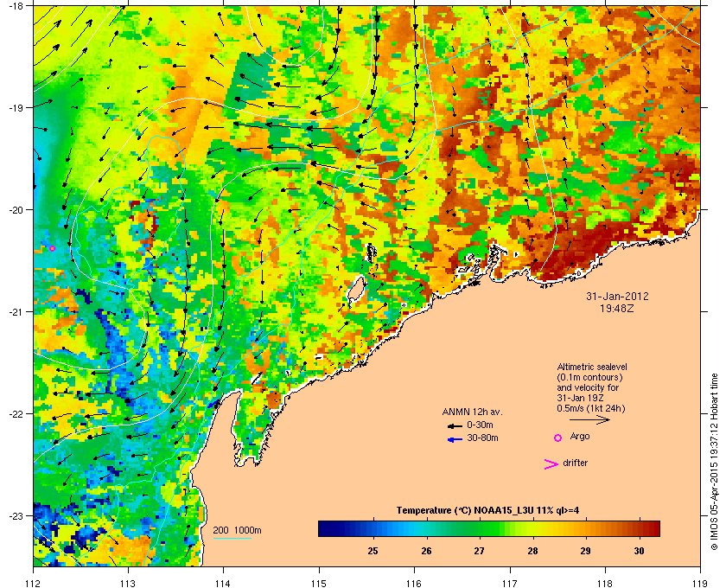Click the 0.5m/s velocity scale arrow
Screen dimensions: 726x588
589,419
